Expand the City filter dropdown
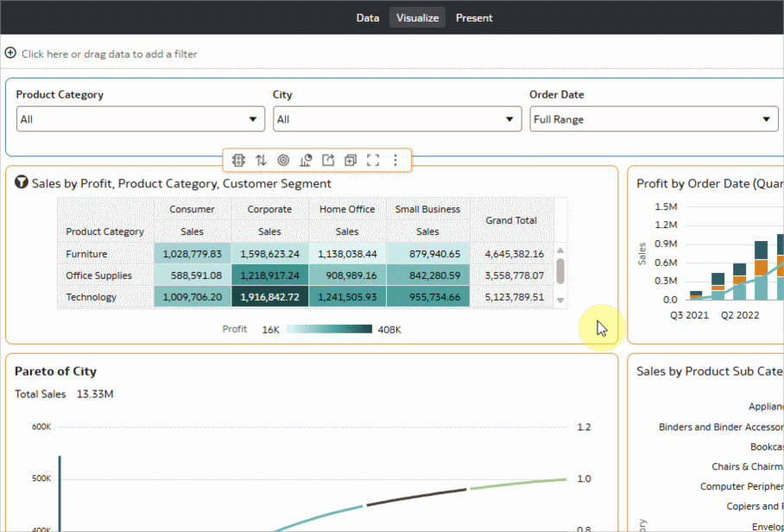This screenshot has width=784, height=532. [397, 119]
